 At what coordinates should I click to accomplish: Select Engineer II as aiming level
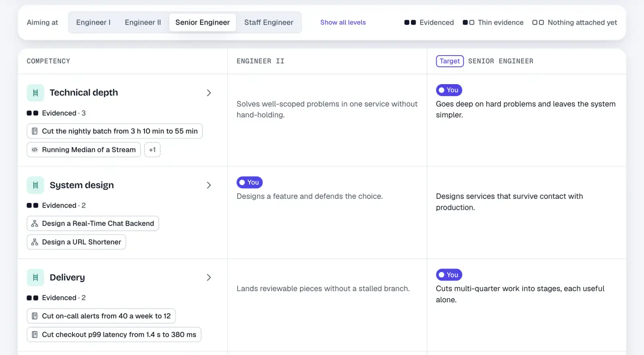pyautogui.click(x=143, y=23)
